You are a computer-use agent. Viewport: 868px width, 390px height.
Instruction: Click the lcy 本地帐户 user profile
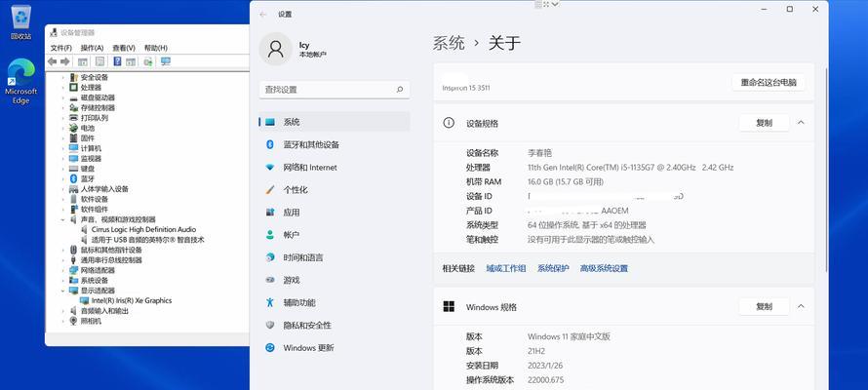coord(294,49)
